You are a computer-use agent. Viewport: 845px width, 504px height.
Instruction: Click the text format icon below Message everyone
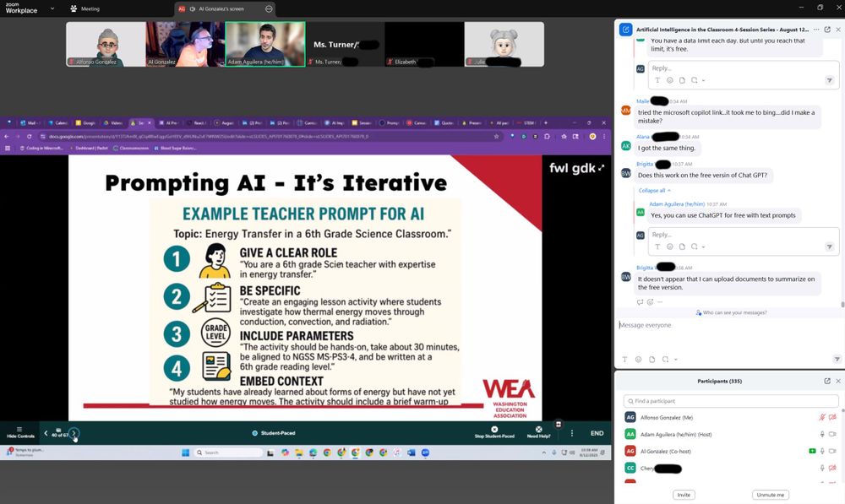(624, 359)
